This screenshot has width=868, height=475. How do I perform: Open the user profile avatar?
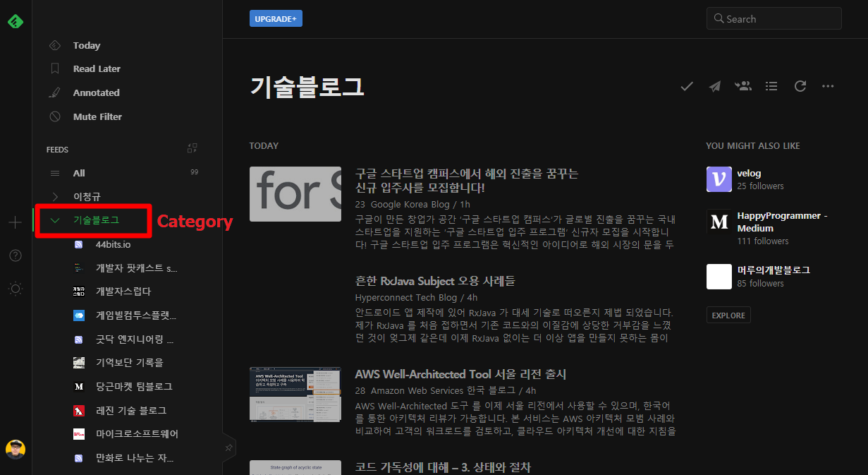point(16,449)
